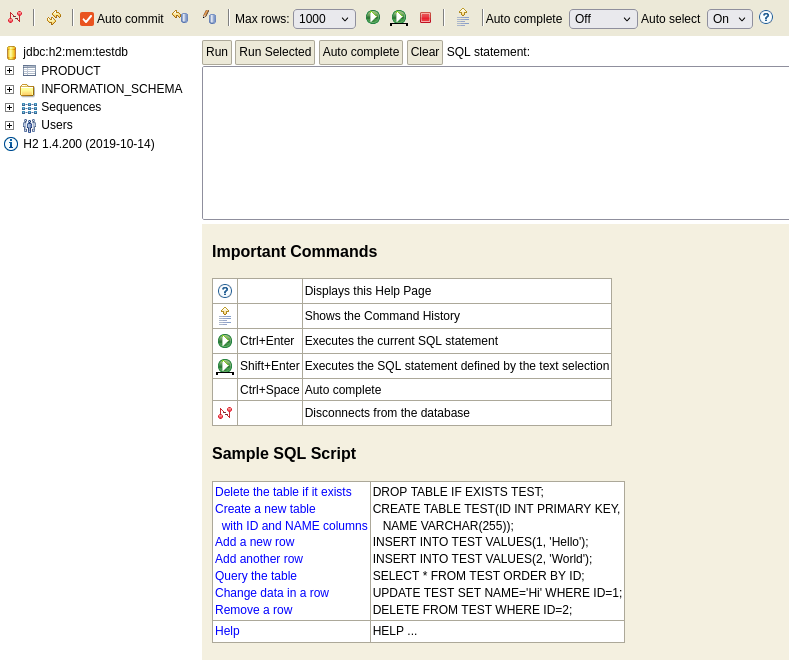The image size is (789, 660).
Task: Click the Commit icon in the toolbar
Action: [209, 17]
